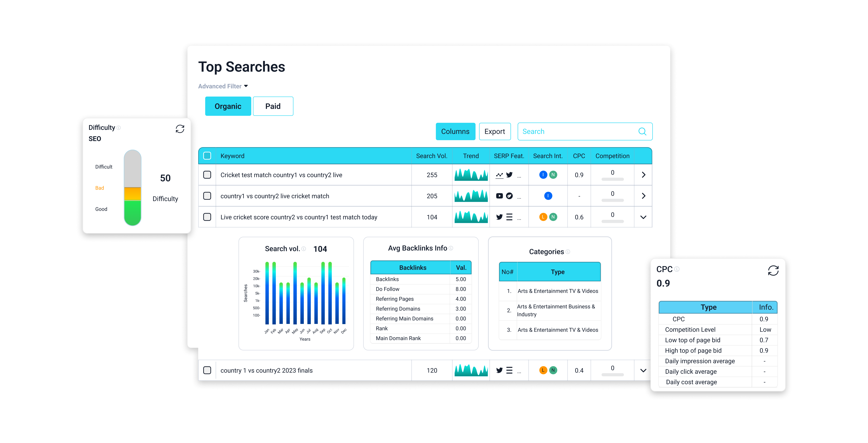
Task: Check the 'Cricket test match country1 vs country2 live' row
Action: (207, 175)
